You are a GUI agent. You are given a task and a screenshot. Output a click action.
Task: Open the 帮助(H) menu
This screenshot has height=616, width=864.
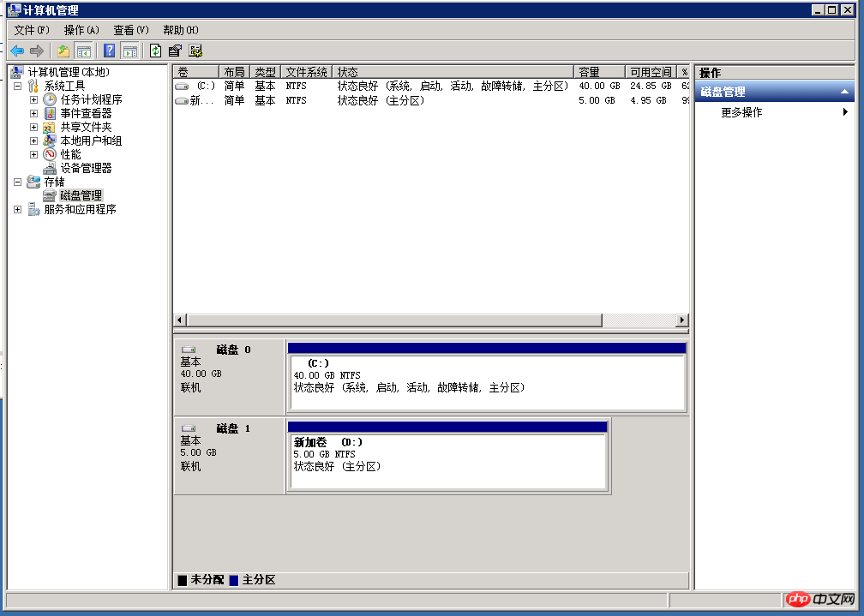[x=181, y=30]
